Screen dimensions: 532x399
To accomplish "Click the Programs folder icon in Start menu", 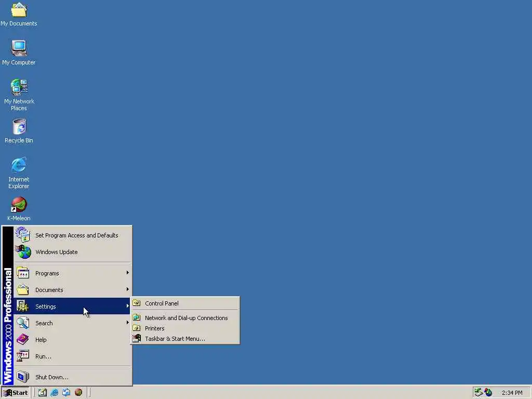I will point(23,273).
